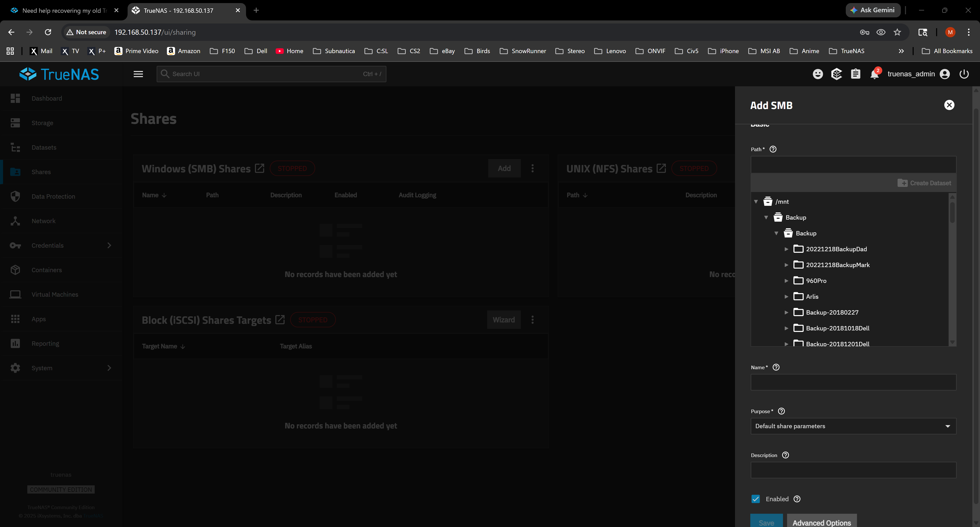Viewport: 980px width, 527px height.
Task: Open SMB Shares in new view icon
Action: (x=259, y=168)
